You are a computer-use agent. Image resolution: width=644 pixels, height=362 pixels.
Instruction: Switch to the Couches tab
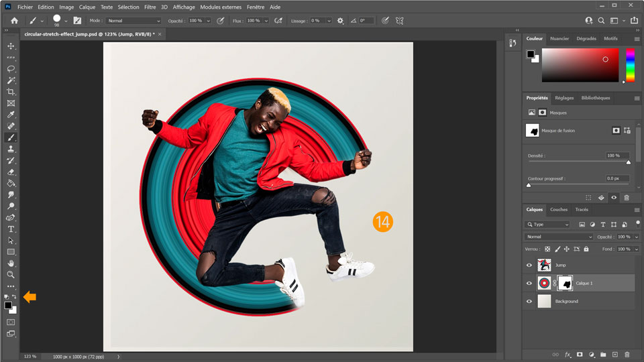(x=559, y=209)
